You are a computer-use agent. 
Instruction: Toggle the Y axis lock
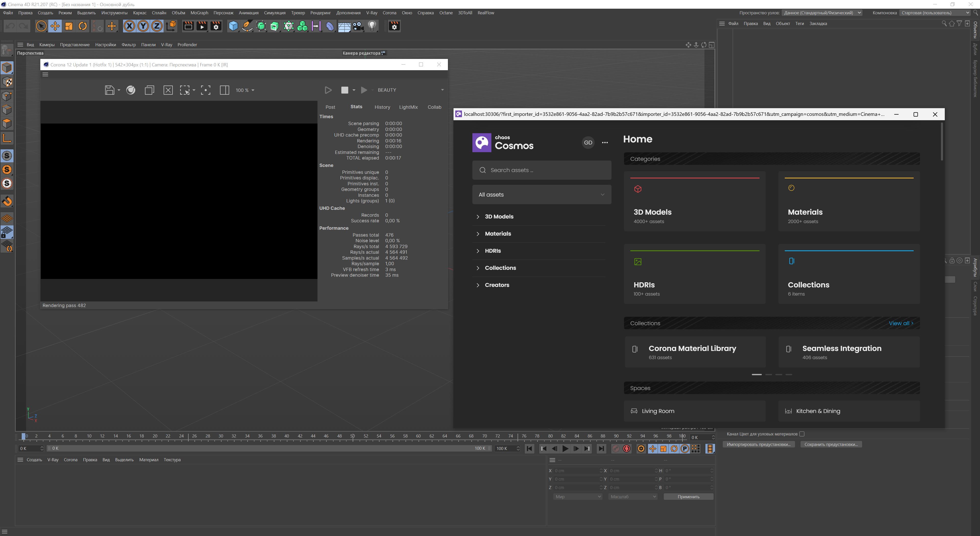click(143, 26)
